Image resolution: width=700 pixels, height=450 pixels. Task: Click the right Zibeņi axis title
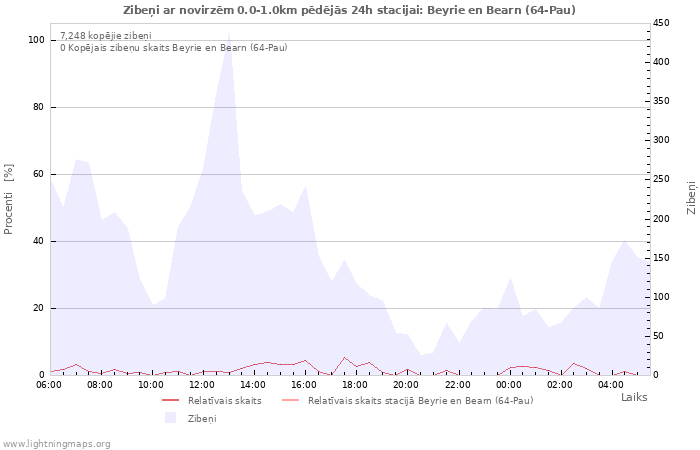[x=691, y=198]
